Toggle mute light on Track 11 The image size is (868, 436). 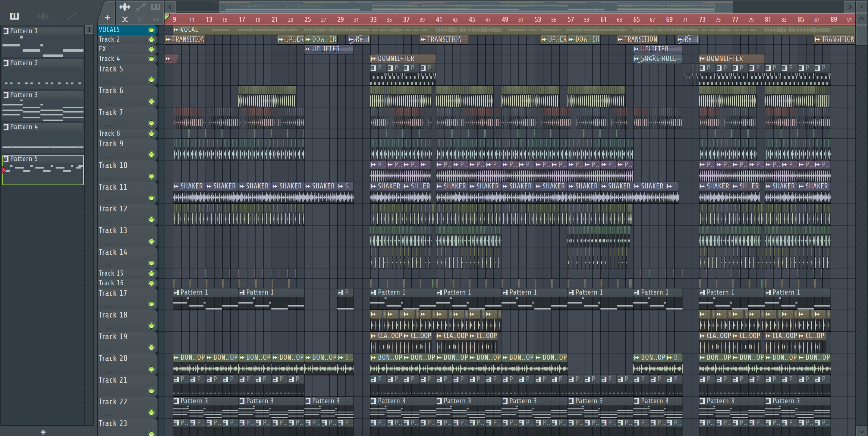[x=151, y=198]
